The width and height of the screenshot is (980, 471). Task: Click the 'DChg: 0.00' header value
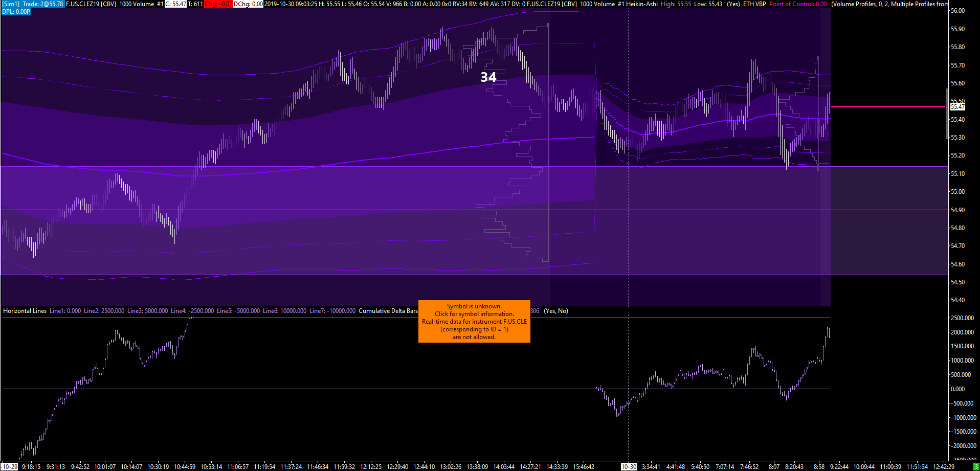[x=249, y=4]
